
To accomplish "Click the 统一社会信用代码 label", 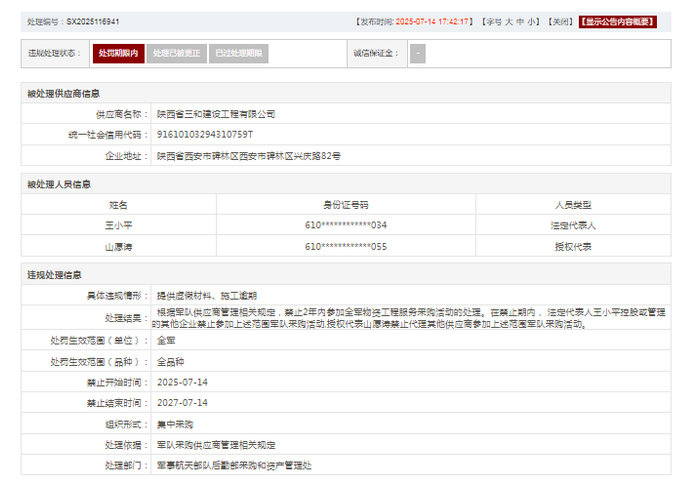I will click(x=108, y=135).
